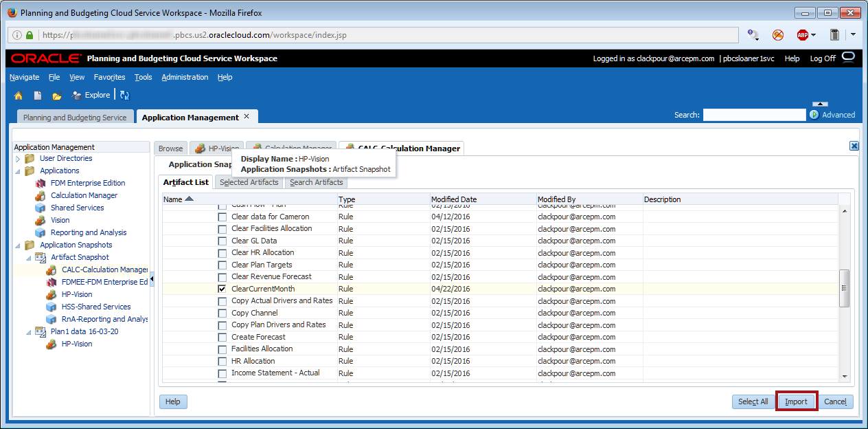This screenshot has height=429, width=868.
Task: Collapse the left navigation pane via splitter arrow
Action: coord(152,278)
